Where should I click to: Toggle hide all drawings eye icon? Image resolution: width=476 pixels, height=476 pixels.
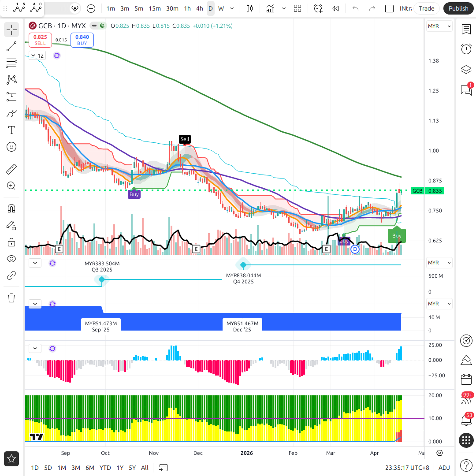point(11,259)
